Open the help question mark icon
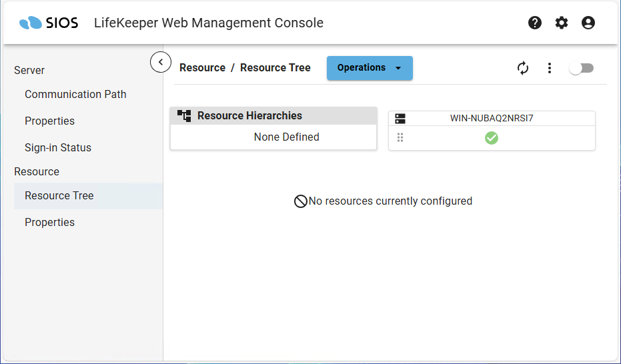 pos(535,23)
